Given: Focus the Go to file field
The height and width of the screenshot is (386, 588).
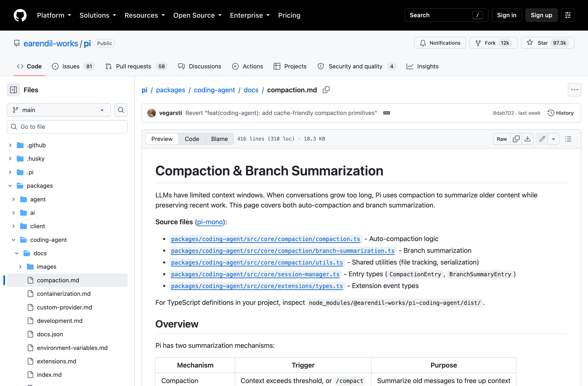Looking at the screenshot, I should tap(67, 127).
